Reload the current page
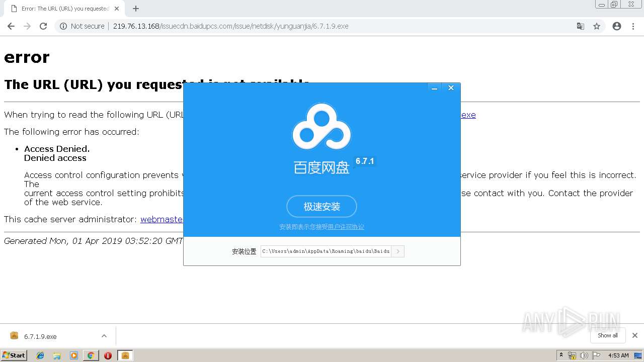The height and width of the screenshot is (362, 644). (43, 26)
